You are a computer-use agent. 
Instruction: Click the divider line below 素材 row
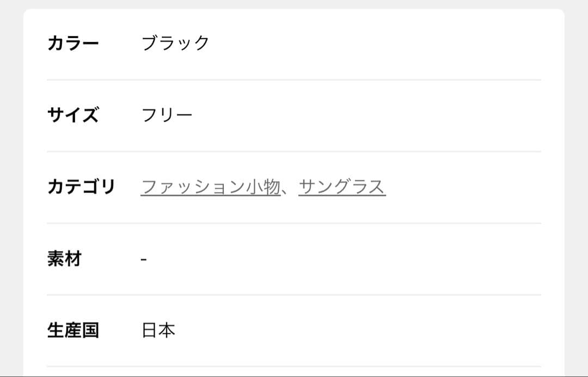[x=294, y=295]
